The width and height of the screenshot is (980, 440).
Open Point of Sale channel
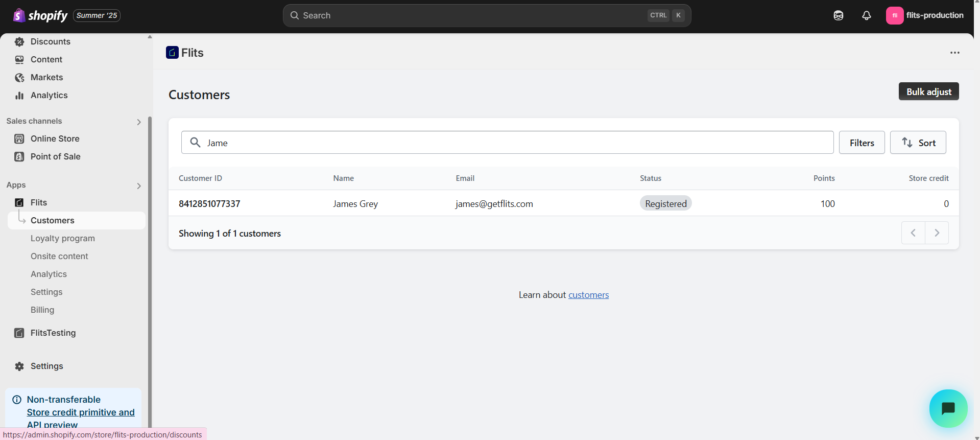[x=56, y=156]
